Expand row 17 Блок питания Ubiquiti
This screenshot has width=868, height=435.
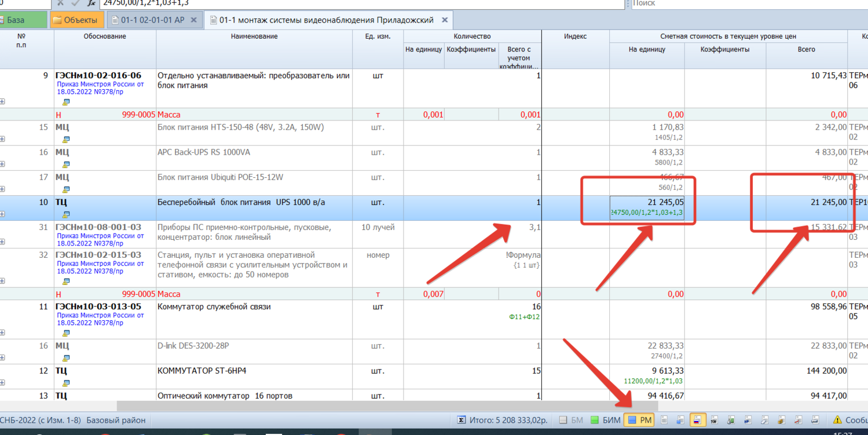tap(2, 189)
